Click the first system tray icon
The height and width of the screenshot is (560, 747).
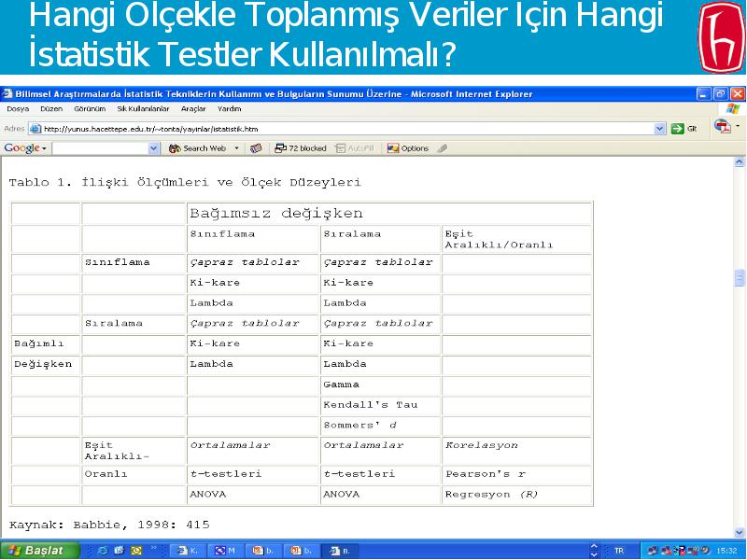pos(652,551)
